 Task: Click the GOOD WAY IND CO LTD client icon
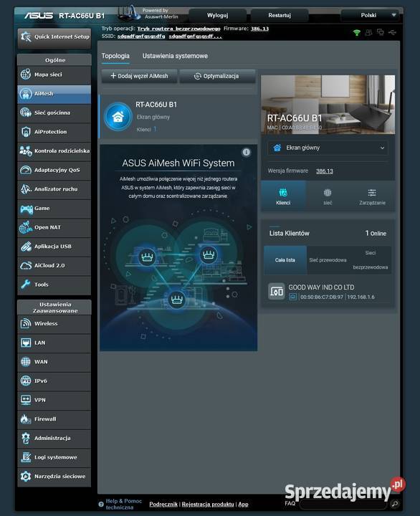pyautogui.click(x=276, y=291)
